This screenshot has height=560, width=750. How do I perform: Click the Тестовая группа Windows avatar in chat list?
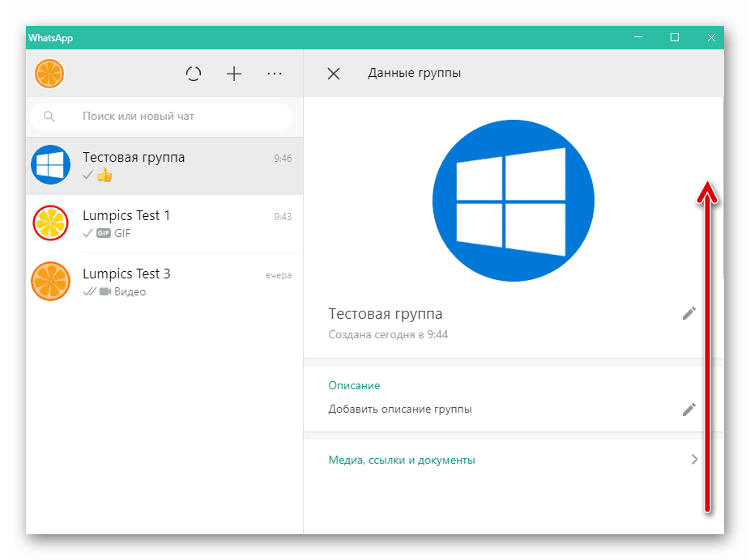click(50, 165)
